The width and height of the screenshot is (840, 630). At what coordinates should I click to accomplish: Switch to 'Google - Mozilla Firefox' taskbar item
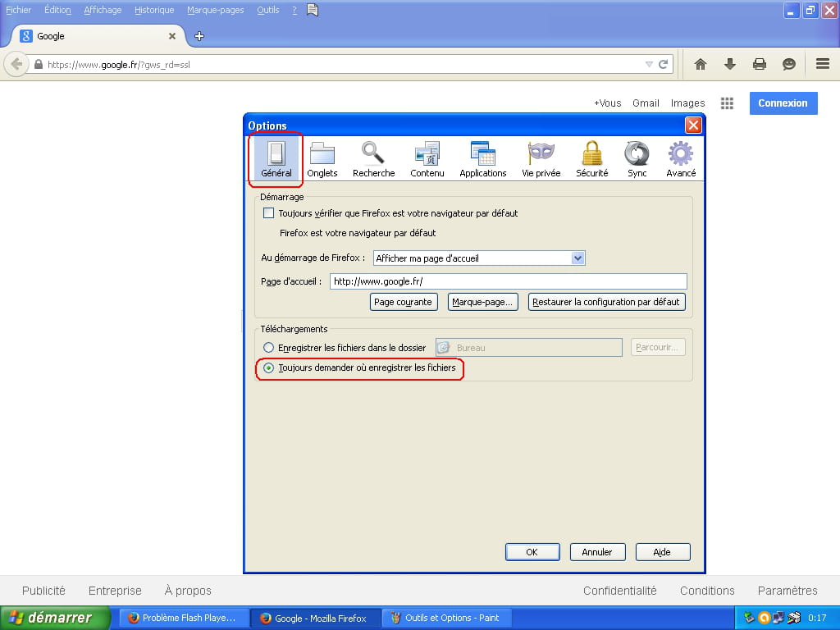pyautogui.click(x=316, y=618)
